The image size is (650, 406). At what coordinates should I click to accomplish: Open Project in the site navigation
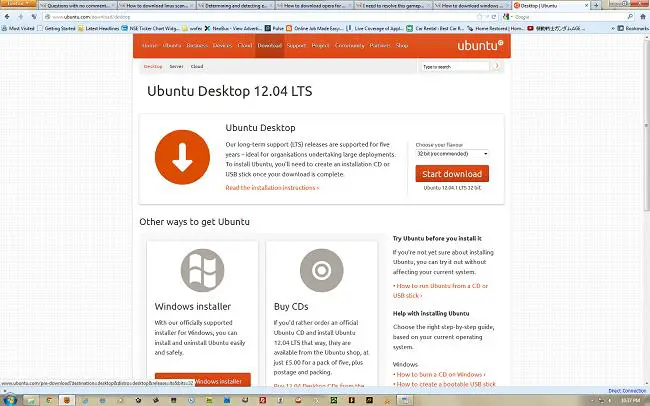pyautogui.click(x=320, y=46)
